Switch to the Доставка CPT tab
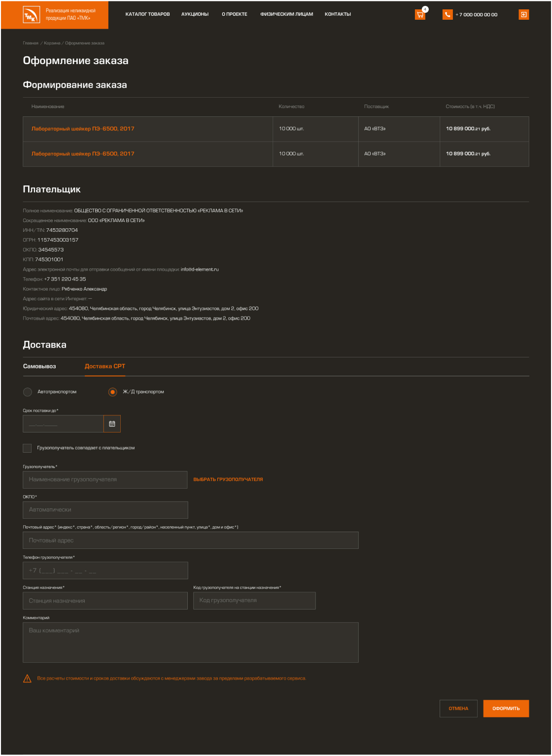The height and width of the screenshot is (756, 552). (105, 366)
